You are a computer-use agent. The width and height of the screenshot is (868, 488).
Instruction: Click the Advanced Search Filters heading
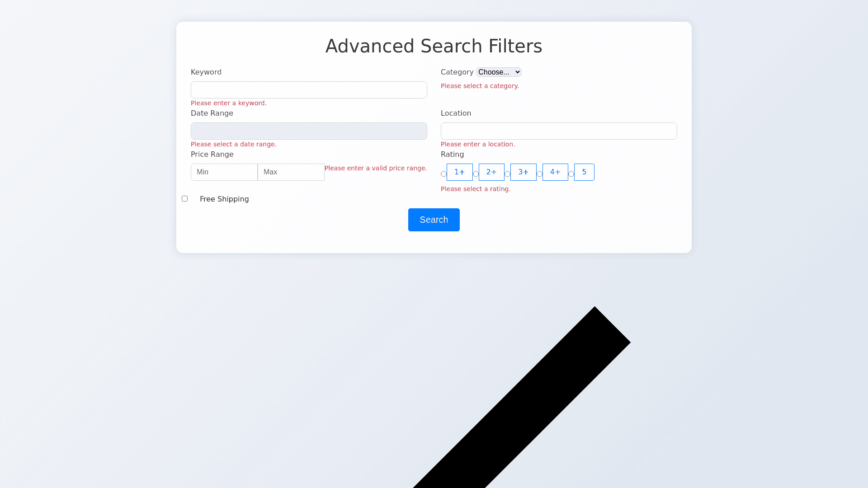click(434, 46)
